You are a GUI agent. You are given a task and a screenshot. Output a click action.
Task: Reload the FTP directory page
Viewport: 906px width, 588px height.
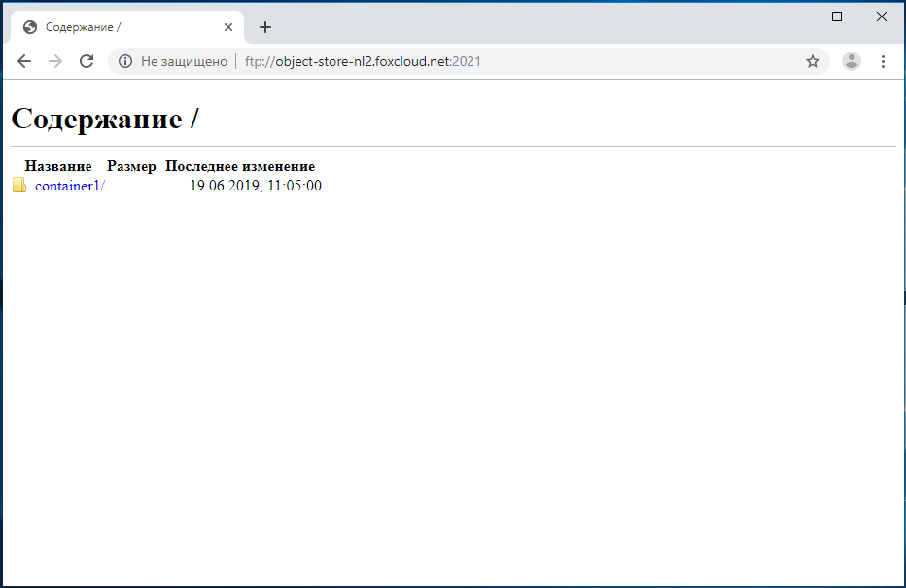tap(87, 61)
